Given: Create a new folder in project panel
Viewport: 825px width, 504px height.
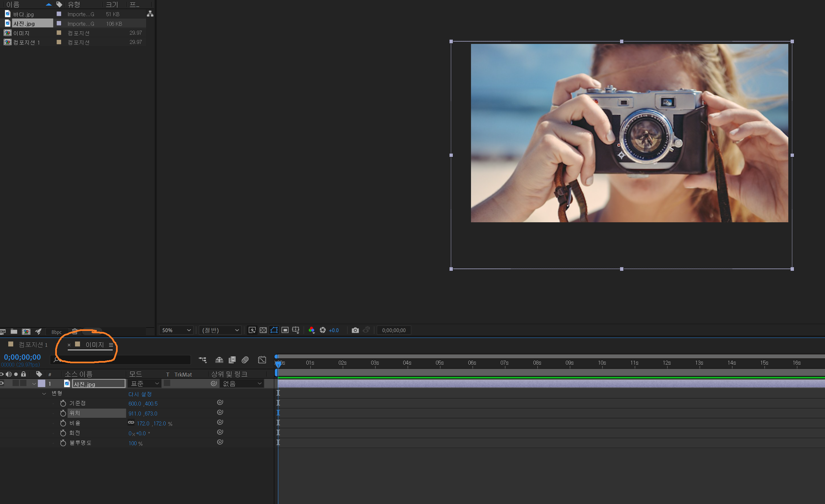Looking at the screenshot, I should coord(14,331).
